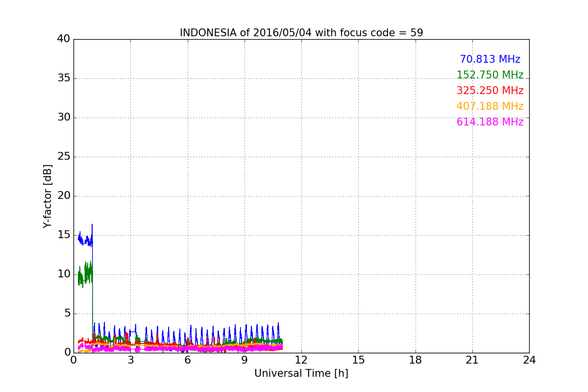Click the 40 tick on the Y-factor axis
The height and width of the screenshot is (392, 588).
pyautogui.click(x=64, y=39)
